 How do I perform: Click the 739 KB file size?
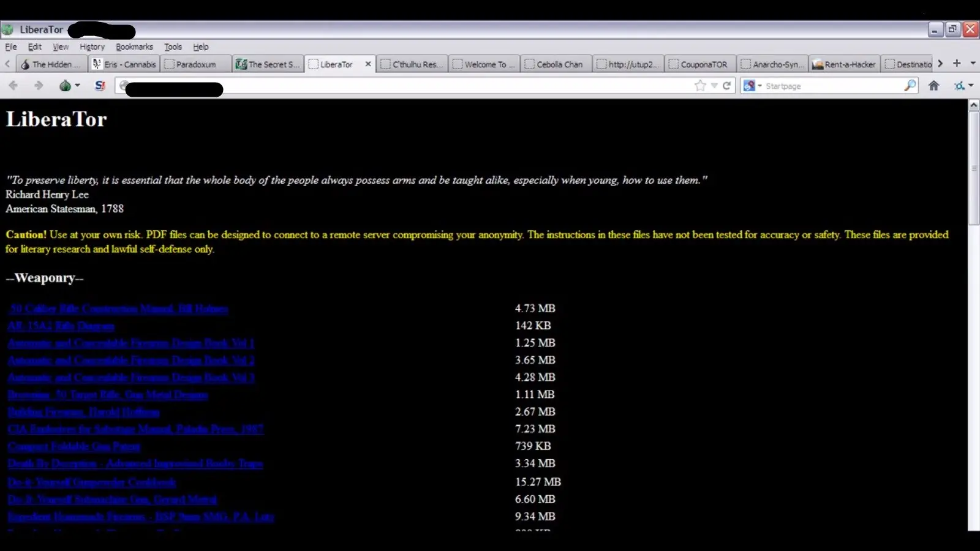point(533,446)
